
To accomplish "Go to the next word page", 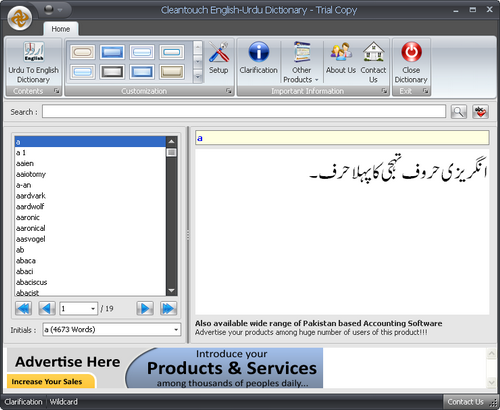I will (x=145, y=308).
